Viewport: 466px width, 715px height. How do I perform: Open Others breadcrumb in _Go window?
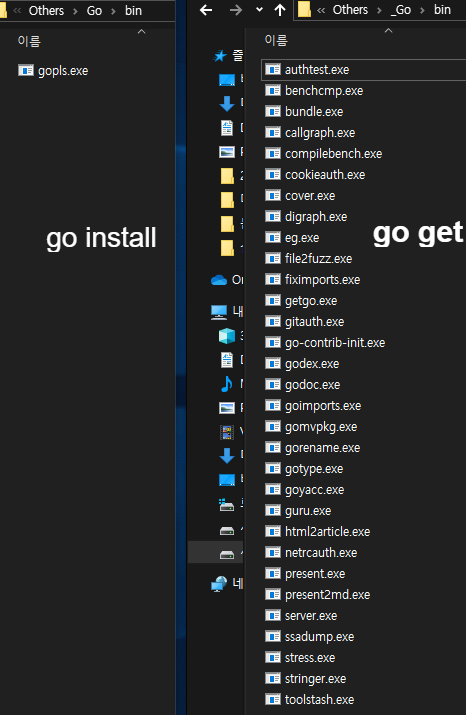[x=350, y=10]
